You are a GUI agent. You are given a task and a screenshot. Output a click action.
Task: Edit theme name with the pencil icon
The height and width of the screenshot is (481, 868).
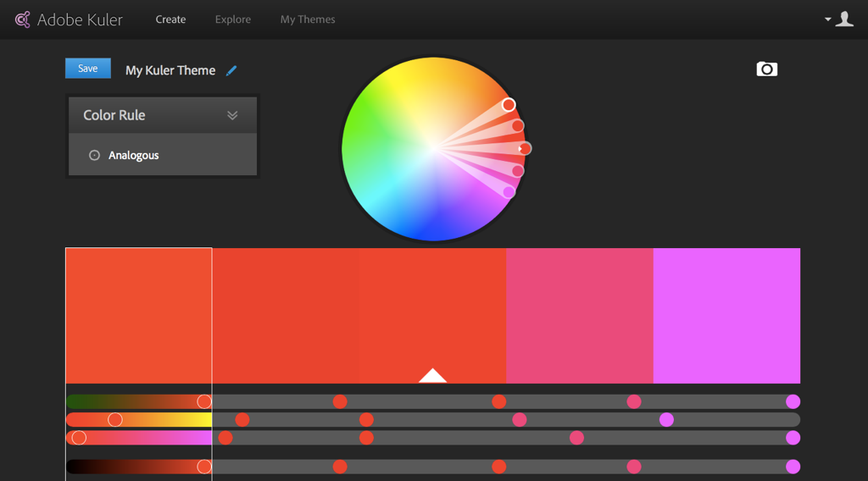click(231, 71)
